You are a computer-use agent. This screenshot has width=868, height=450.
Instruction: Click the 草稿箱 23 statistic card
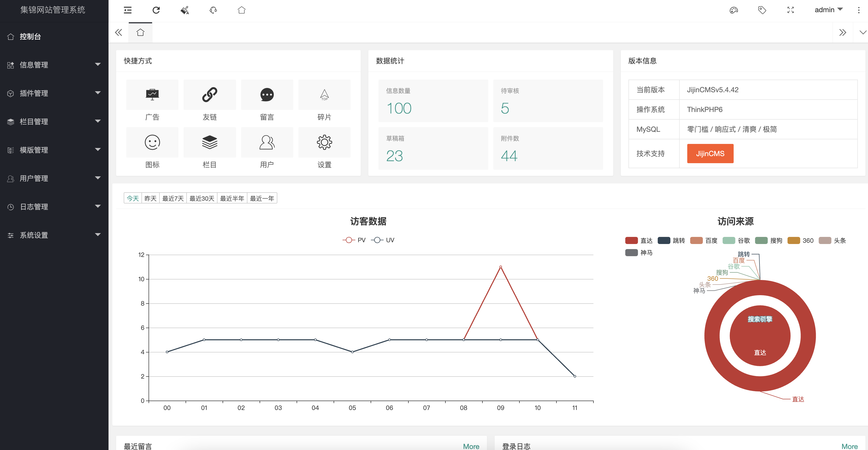[x=433, y=148]
